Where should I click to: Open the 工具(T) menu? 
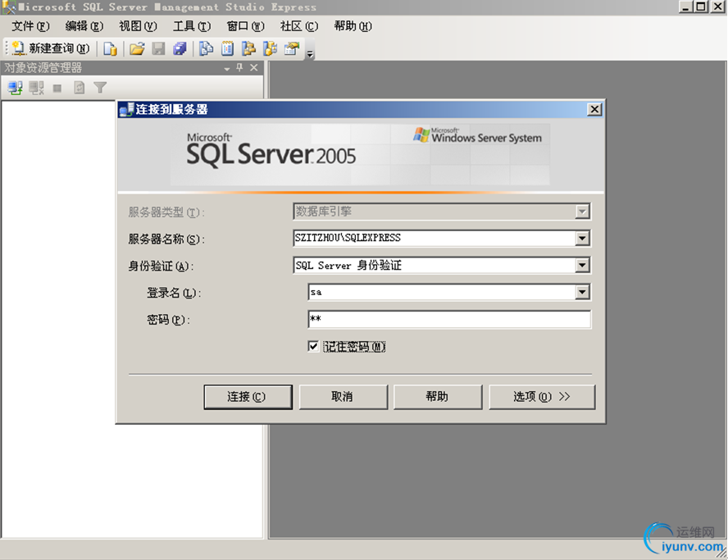tap(192, 26)
